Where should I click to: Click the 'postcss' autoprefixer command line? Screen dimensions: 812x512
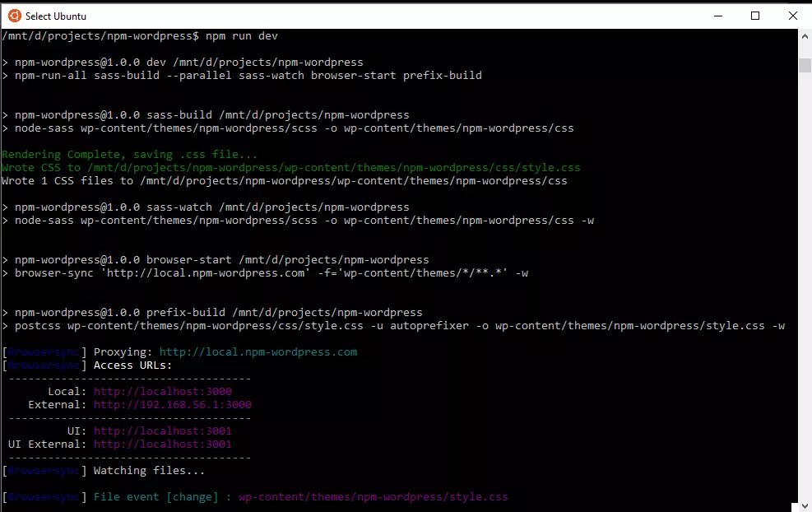393,326
